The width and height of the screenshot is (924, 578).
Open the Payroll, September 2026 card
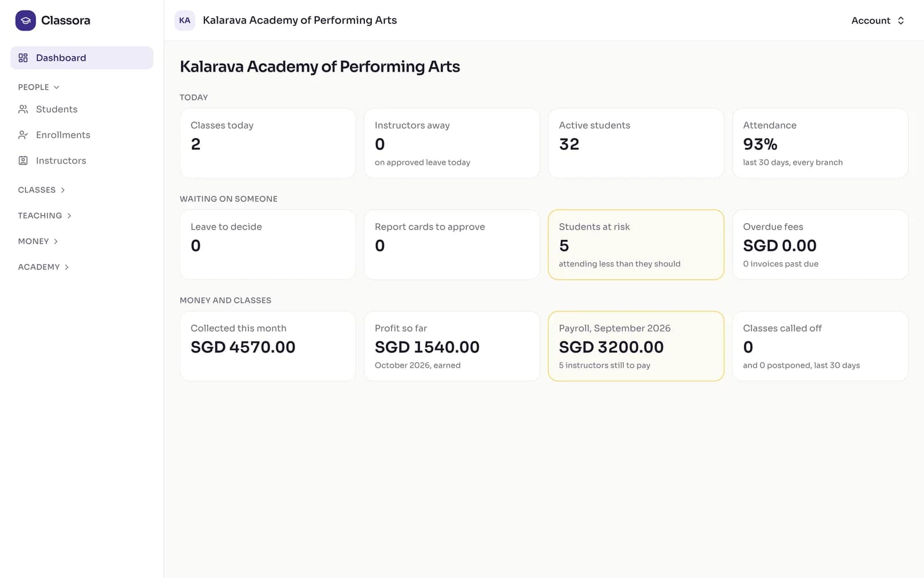(x=636, y=346)
